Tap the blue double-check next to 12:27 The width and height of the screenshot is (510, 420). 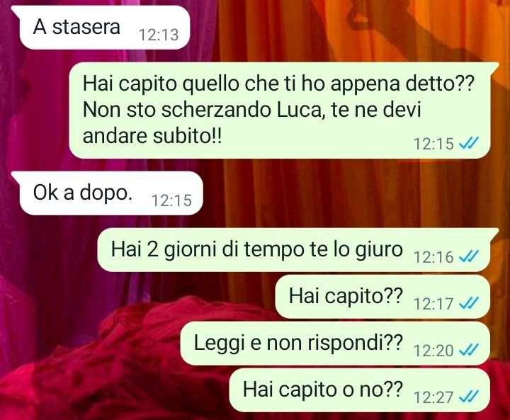point(469,397)
